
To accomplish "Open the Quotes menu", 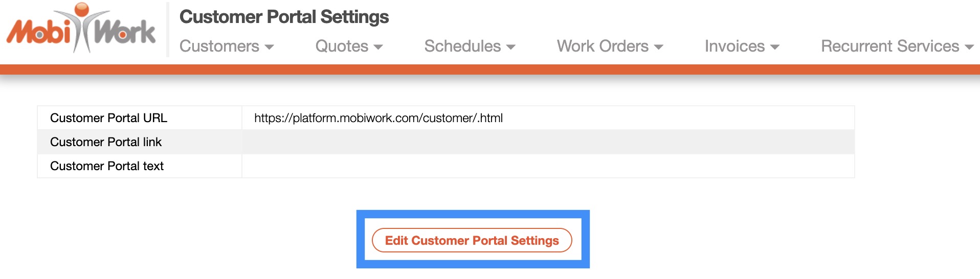I will (x=342, y=46).
